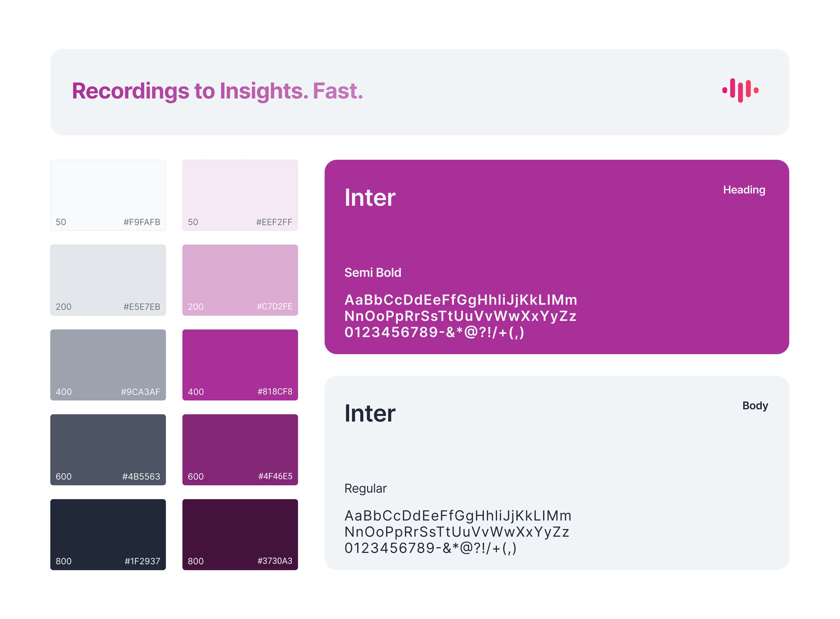This screenshot has width=840, height=619.
Task: Select the gray 200 swatch #E5E7EB
Action: (x=108, y=280)
